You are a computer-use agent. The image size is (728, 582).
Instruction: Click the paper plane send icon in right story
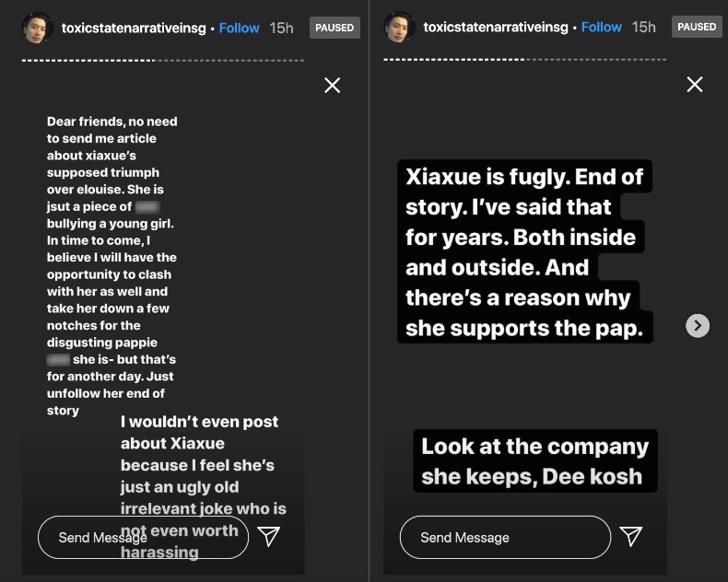(x=630, y=537)
